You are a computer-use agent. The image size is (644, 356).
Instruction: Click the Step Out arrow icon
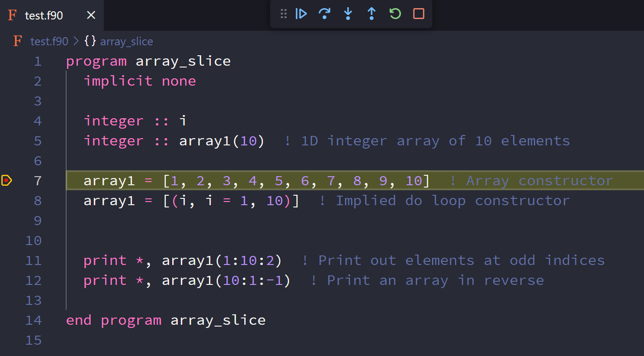[x=372, y=14]
